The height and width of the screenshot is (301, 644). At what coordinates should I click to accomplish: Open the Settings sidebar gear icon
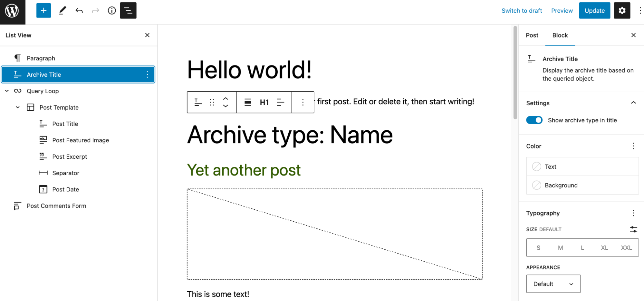[622, 10]
